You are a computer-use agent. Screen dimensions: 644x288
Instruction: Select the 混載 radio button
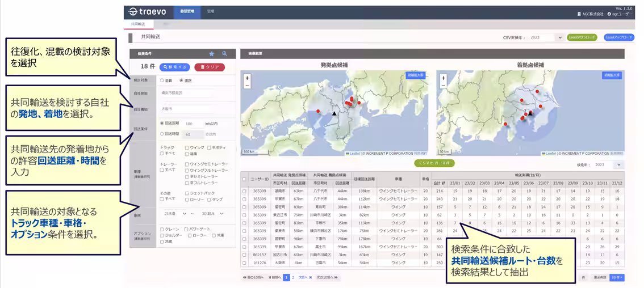click(x=162, y=81)
